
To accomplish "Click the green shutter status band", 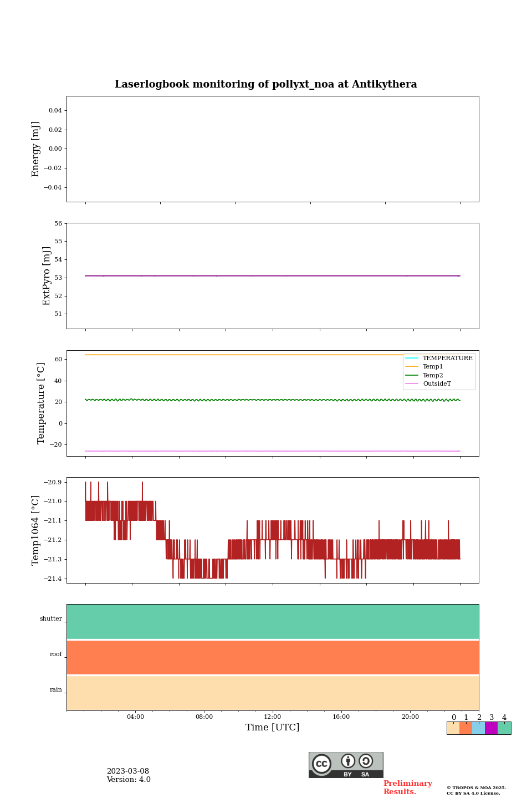I will click(x=273, y=622).
